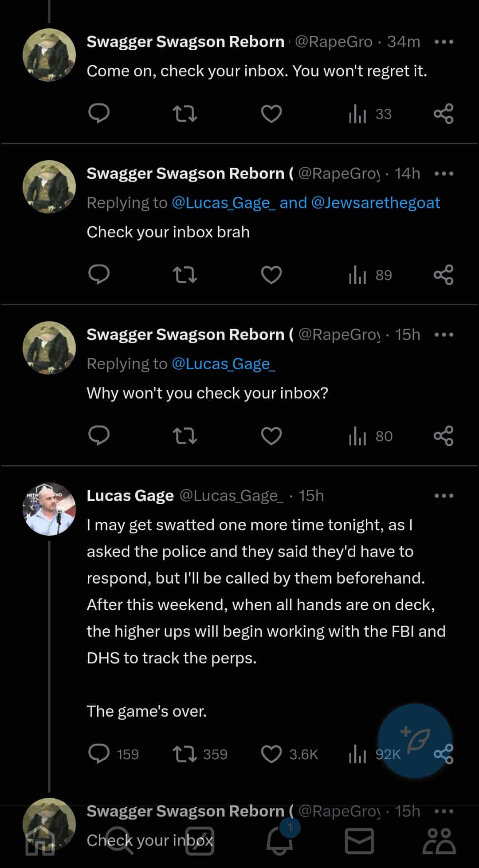Viewport: 479px width, 868px height.
Task: Open more options on Lucas Gage's post
Action: (444, 496)
